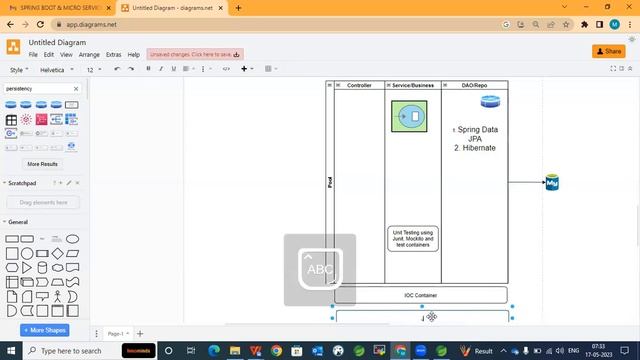Toggle underline text formatting
The height and width of the screenshot is (360, 640).
coord(173,69)
